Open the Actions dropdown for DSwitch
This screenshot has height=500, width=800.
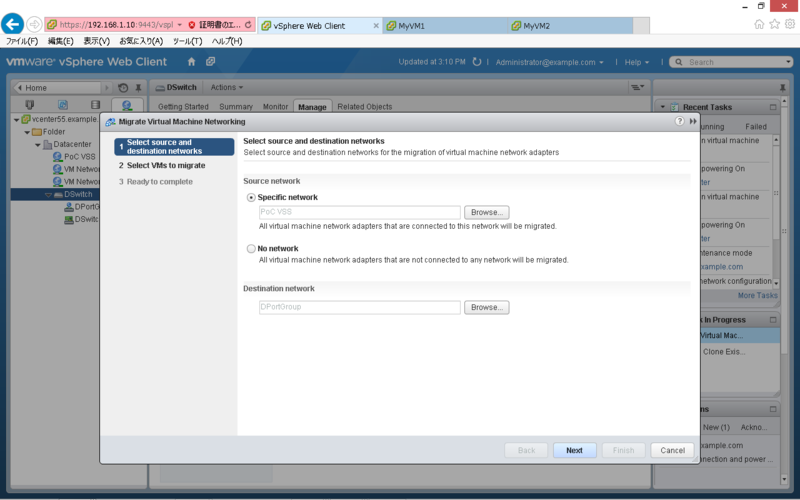(227, 87)
